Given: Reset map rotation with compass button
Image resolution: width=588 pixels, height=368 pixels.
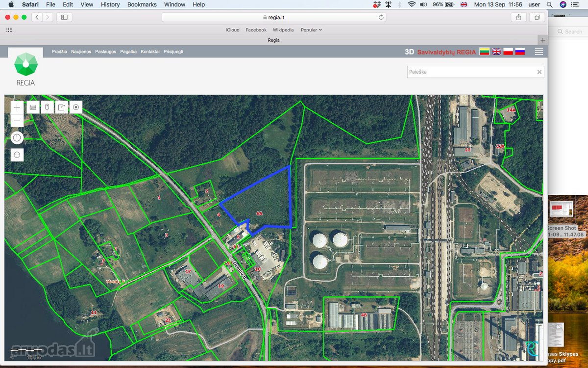Looking at the screenshot, I should (x=17, y=138).
